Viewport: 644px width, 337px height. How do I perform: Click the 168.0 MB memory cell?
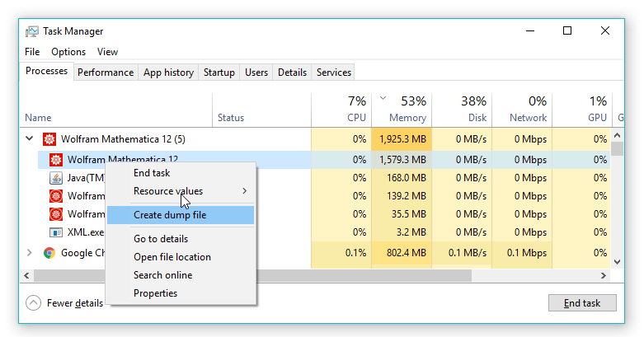402,178
